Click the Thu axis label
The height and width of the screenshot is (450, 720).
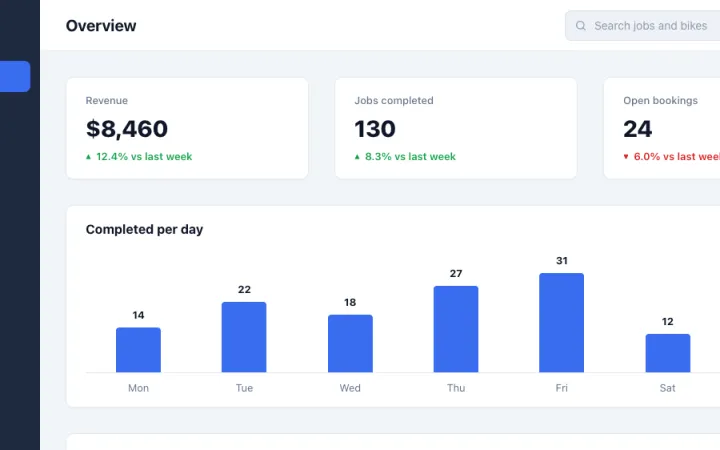coord(456,388)
